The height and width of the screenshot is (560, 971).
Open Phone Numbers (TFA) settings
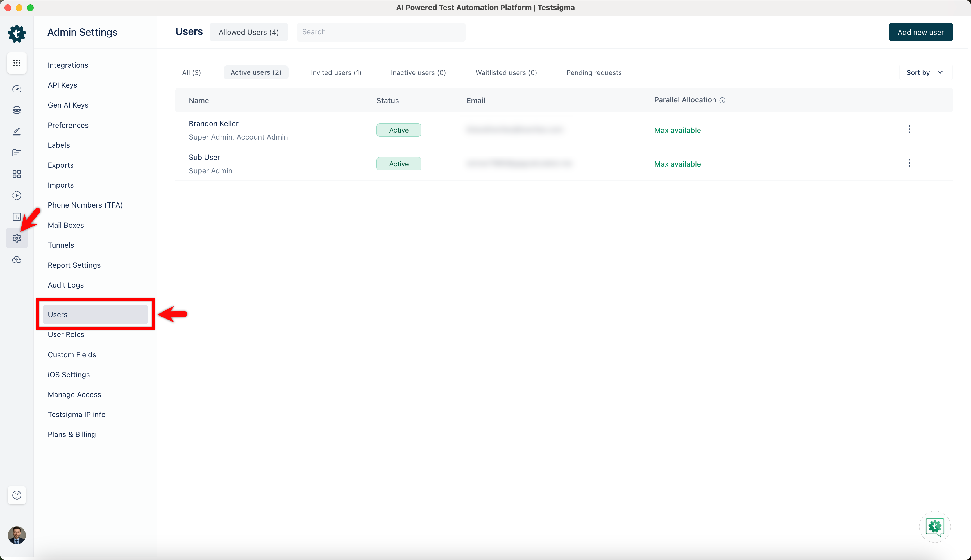pos(85,205)
